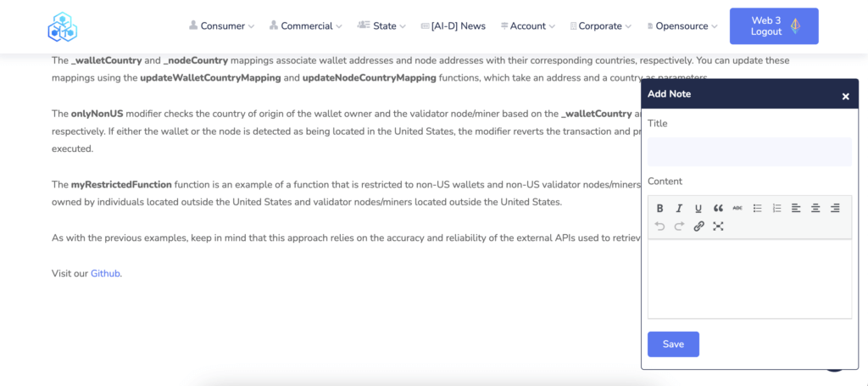The height and width of the screenshot is (386, 868).
Task: Open the Commercial dropdown menu
Action: pyautogui.click(x=305, y=26)
